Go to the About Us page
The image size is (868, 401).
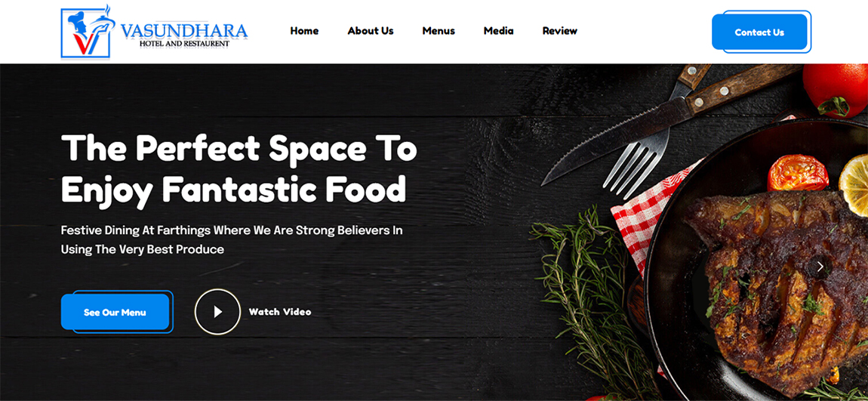coord(371,31)
